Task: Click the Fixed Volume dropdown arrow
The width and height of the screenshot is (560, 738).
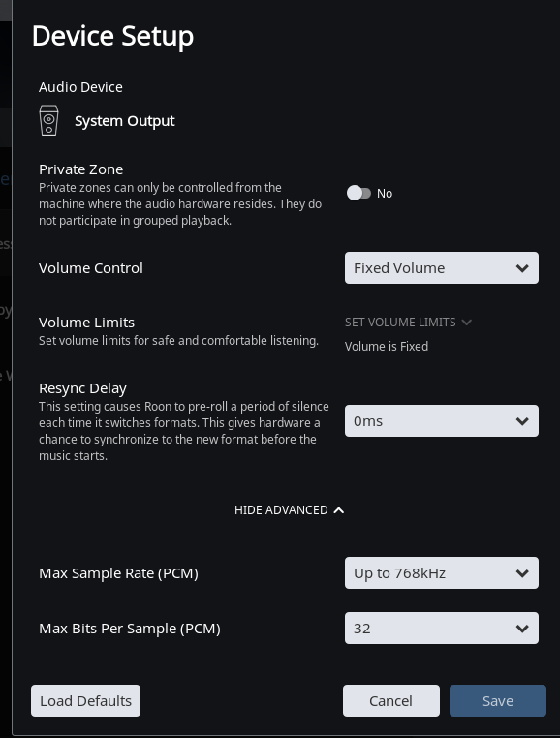Action: 522,268
